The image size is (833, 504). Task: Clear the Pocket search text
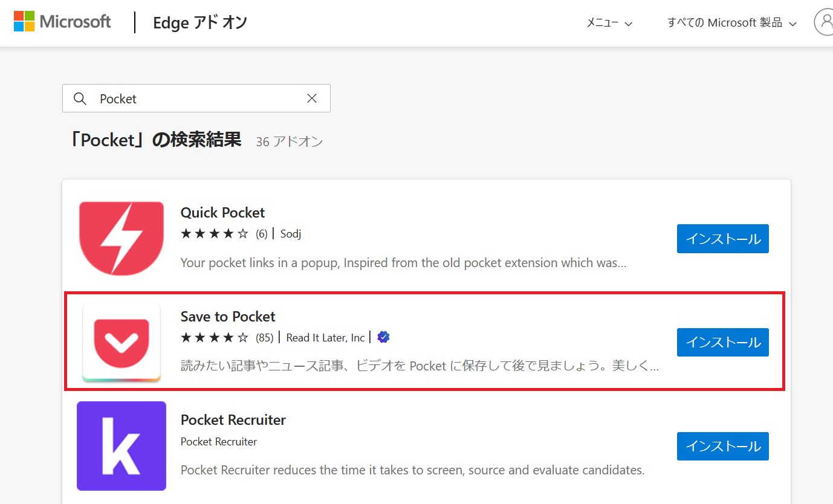click(312, 99)
